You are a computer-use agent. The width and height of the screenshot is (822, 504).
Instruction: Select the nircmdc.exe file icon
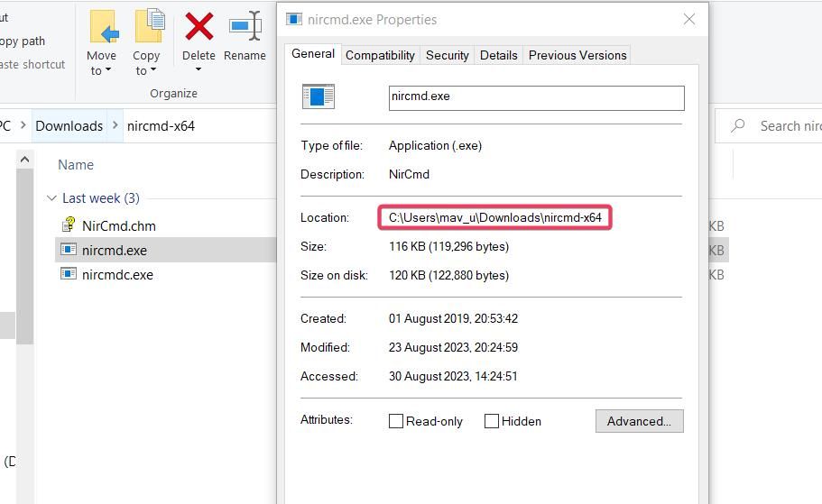[69, 274]
